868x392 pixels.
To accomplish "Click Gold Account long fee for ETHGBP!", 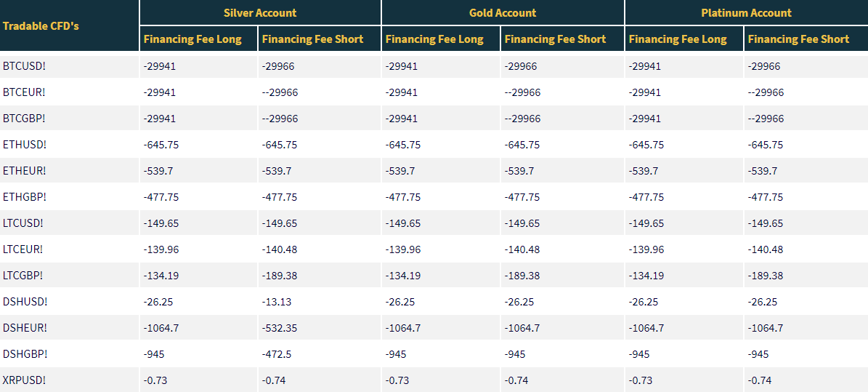I will [403, 197].
